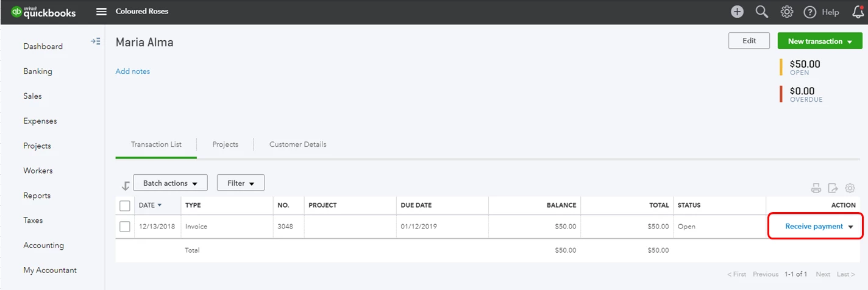Expand arrow beside Receive payment

coord(851,227)
